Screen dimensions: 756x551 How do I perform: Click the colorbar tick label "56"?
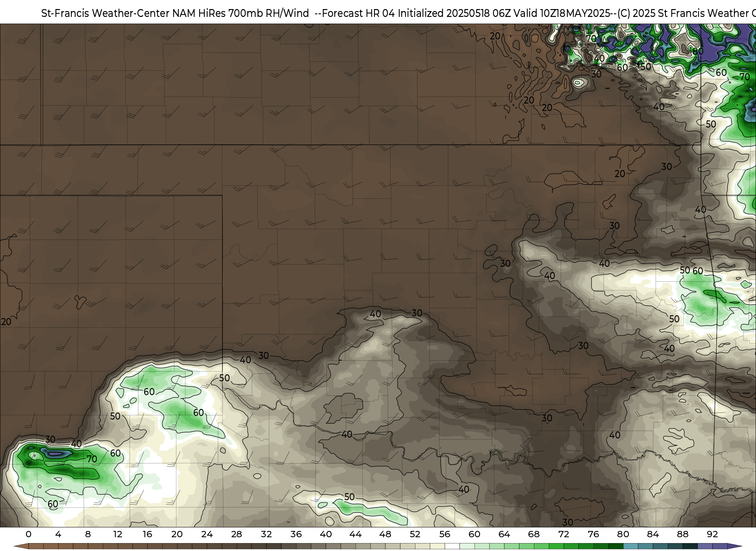pyautogui.click(x=445, y=534)
